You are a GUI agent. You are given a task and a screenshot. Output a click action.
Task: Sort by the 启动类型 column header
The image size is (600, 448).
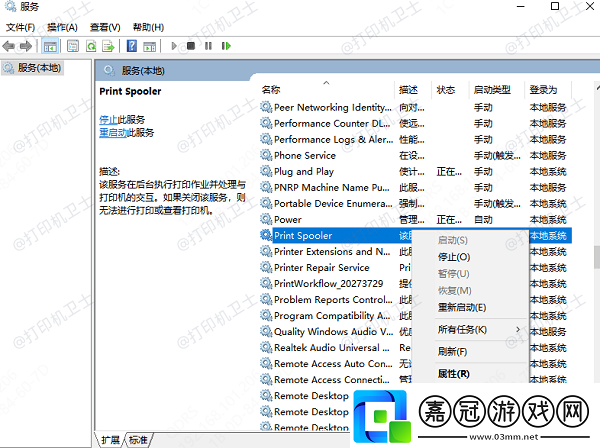pos(492,90)
